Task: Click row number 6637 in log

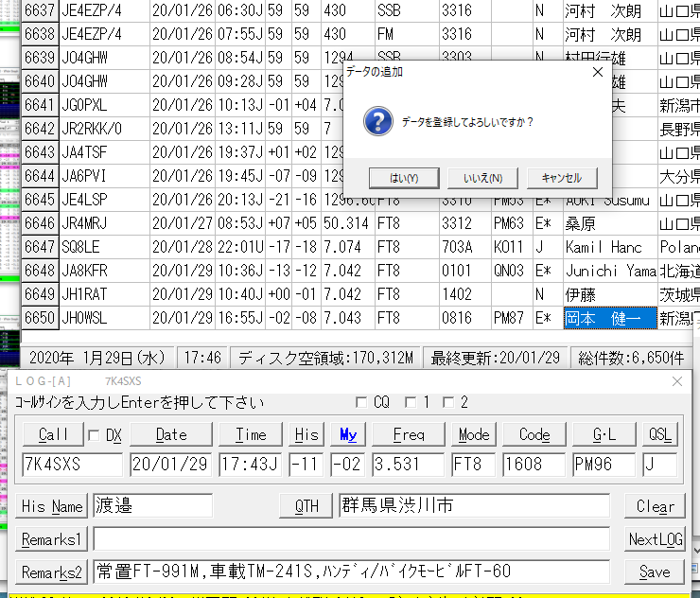Action: pos(40,10)
